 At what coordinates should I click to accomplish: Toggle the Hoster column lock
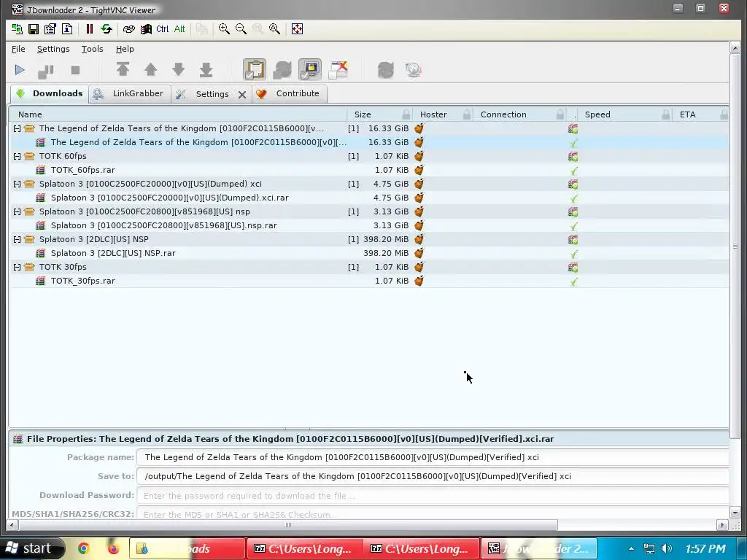(x=467, y=114)
